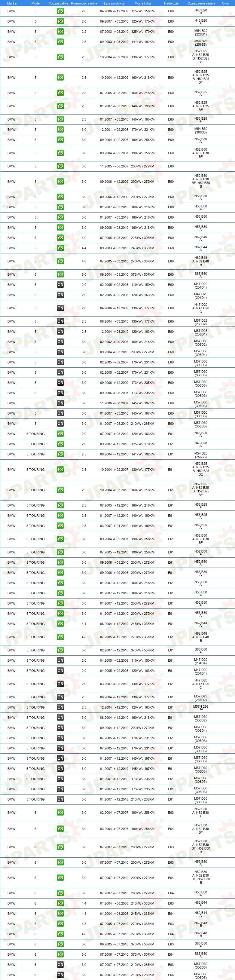Click the Lata produkcji column header
This screenshot has width=235, height=980.
(114, 3)
